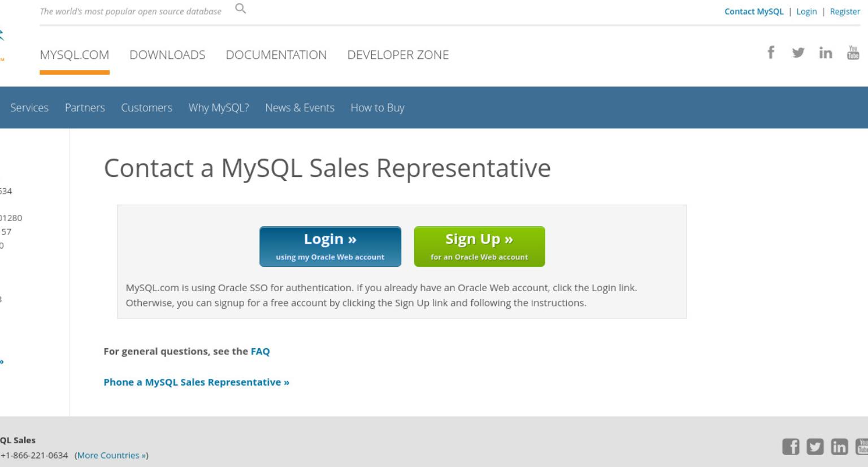The height and width of the screenshot is (467, 868).
Task: Click the Register link
Action: point(845,11)
